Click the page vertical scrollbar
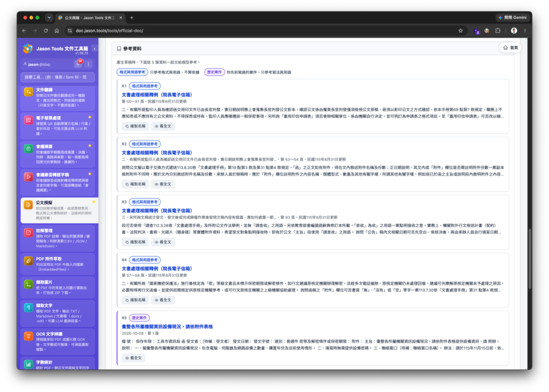Image resolution: width=549 pixels, height=392 pixels. pos(530,259)
